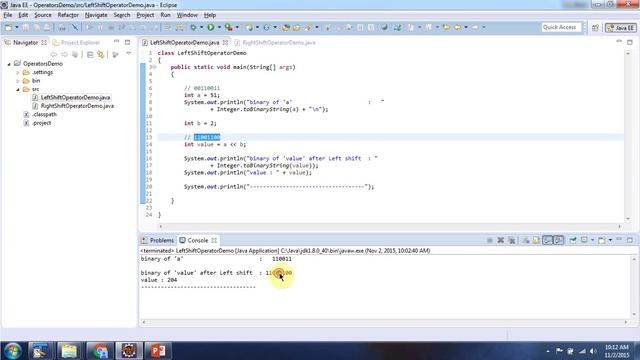
Task: Click the New file wizard icon
Action: click(8, 27)
